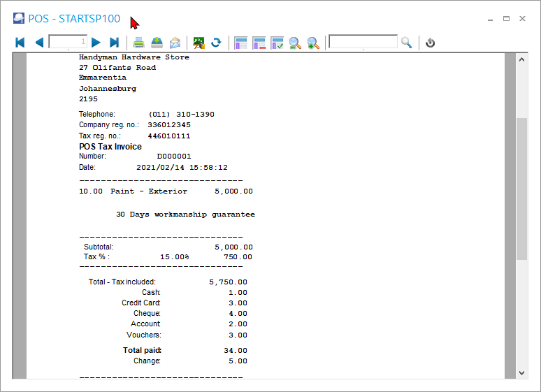Click the second report layout icon
This screenshot has height=392, width=541.
click(x=259, y=43)
